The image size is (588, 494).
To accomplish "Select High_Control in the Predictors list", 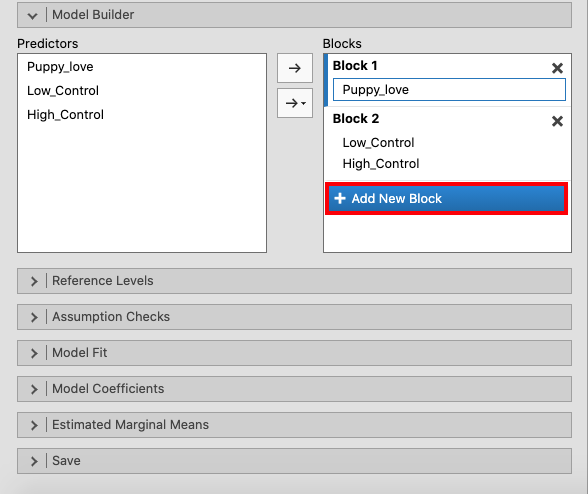I will click(x=65, y=115).
